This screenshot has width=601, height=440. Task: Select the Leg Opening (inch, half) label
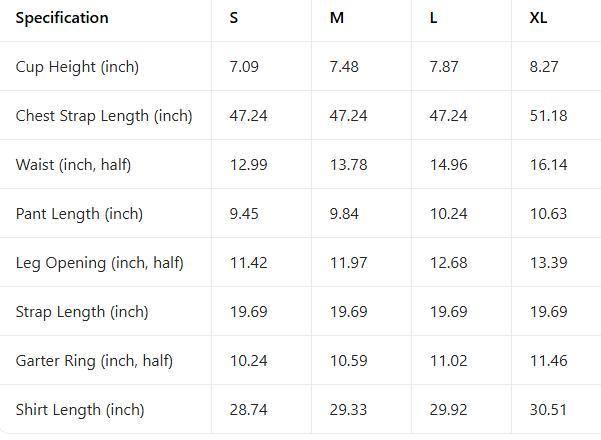point(99,263)
